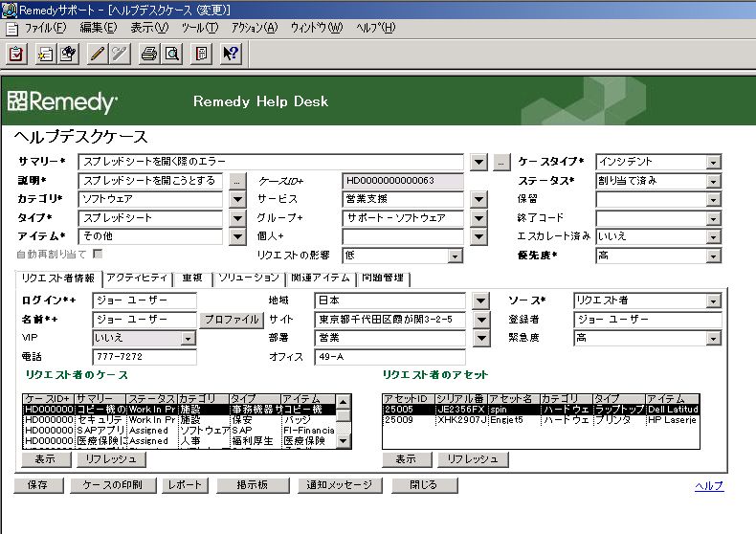Open the サイト menu arrow

tap(480, 320)
